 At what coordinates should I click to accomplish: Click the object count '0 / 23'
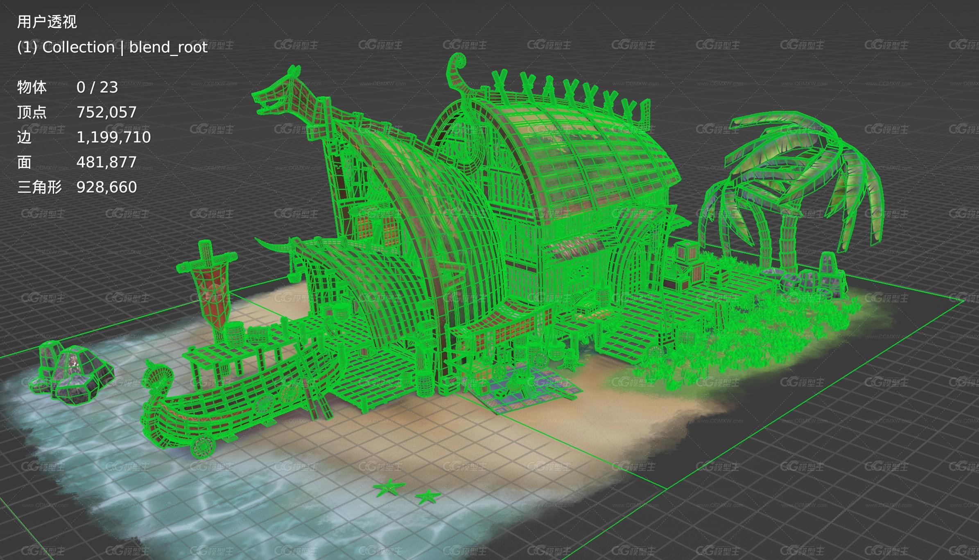point(97,87)
